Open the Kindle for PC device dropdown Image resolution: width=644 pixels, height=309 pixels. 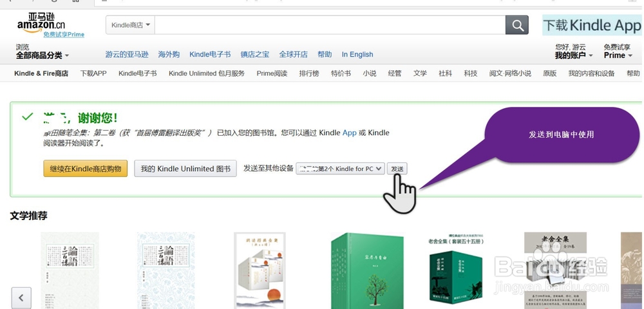(x=341, y=169)
